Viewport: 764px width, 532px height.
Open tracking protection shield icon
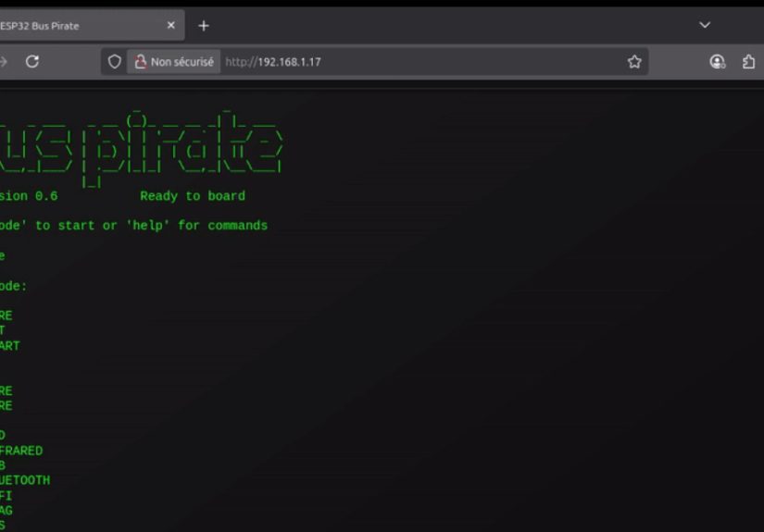click(x=115, y=62)
